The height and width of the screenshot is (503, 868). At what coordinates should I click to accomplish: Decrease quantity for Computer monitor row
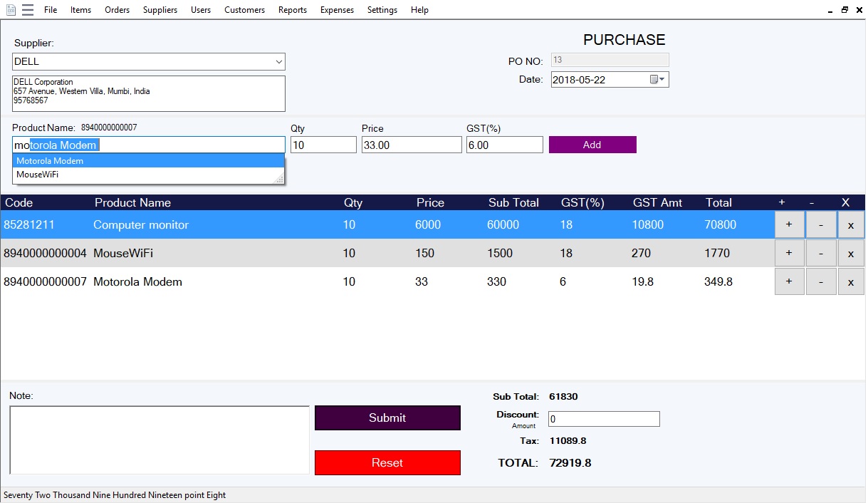coord(821,224)
